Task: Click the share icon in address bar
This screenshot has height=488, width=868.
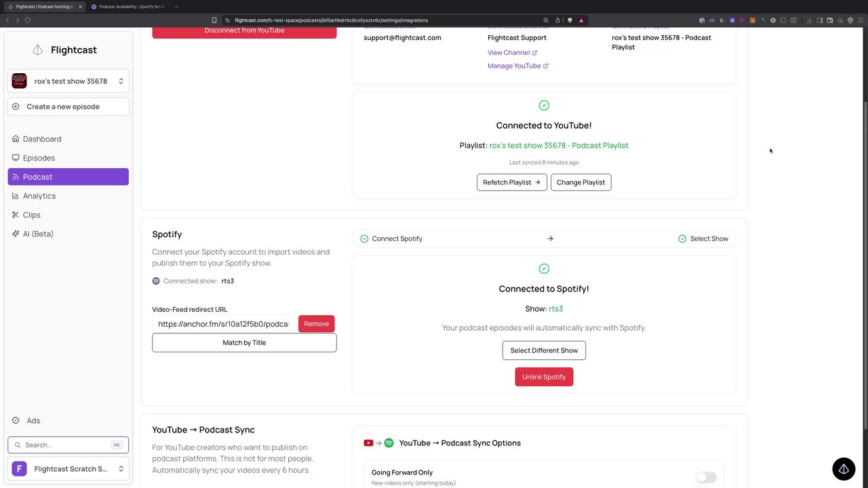Action: (557, 20)
